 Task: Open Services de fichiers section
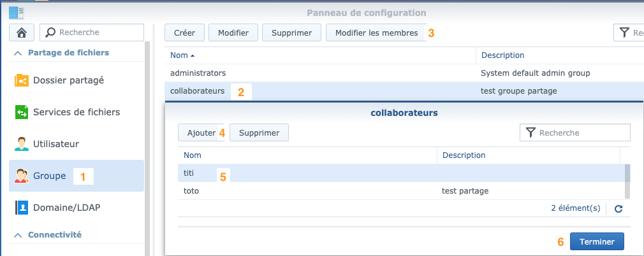(77, 112)
